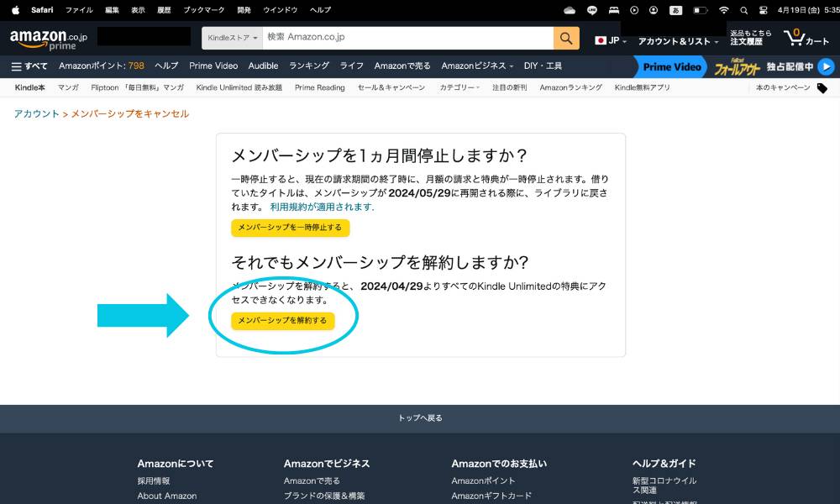Open Amazonポイント: 798 link
The image size is (840, 504).
pos(102,66)
